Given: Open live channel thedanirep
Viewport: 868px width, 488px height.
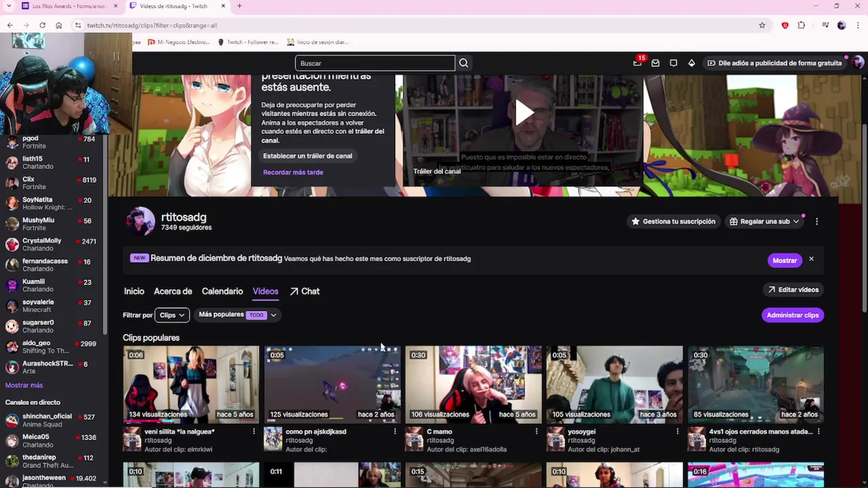Looking at the screenshot, I should point(51,461).
